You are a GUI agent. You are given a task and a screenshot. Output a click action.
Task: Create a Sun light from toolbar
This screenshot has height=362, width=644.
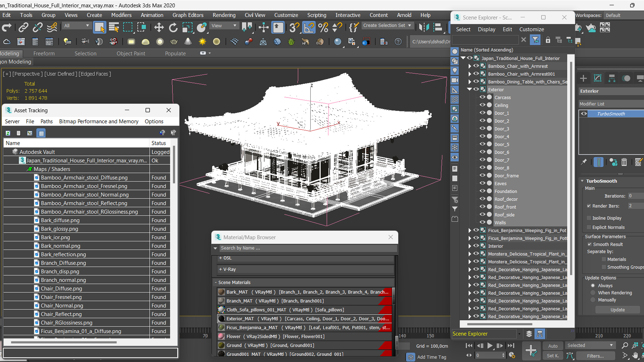click(x=202, y=42)
